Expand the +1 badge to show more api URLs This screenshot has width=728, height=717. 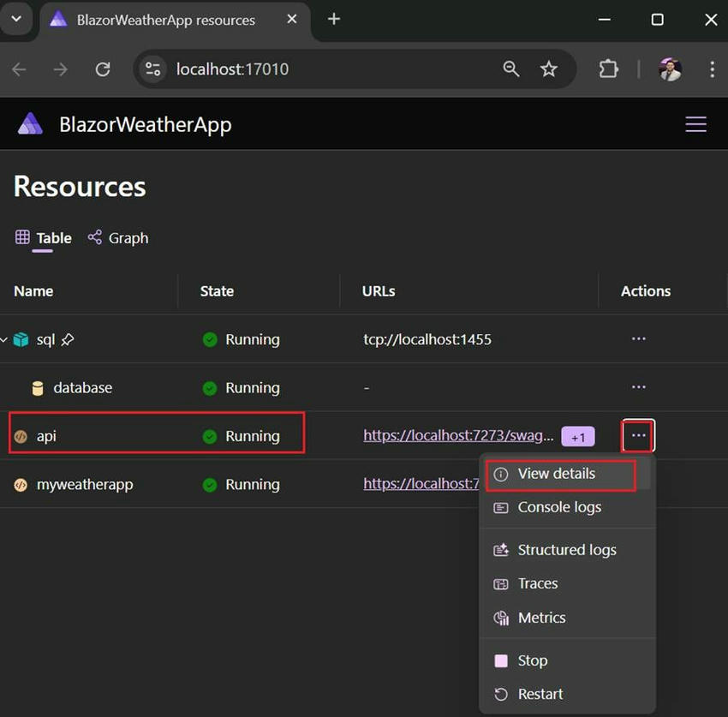point(577,436)
